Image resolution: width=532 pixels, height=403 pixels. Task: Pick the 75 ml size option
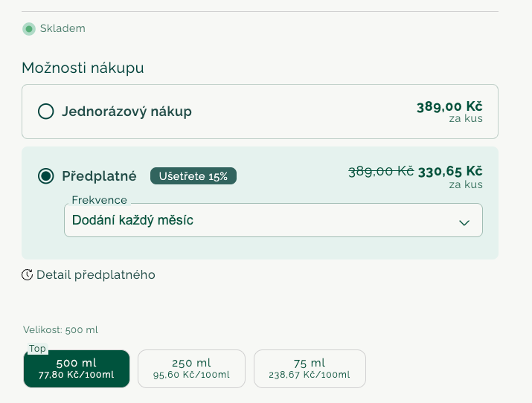coord(310,369)
